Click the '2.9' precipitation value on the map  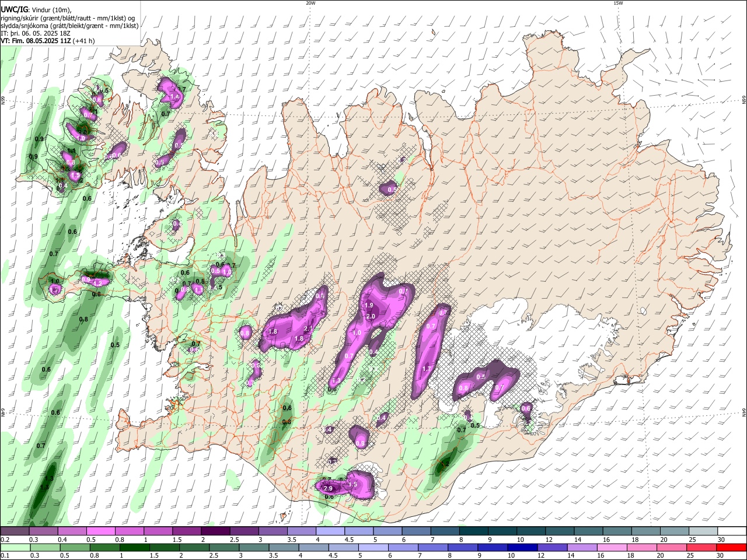[327, 488]
